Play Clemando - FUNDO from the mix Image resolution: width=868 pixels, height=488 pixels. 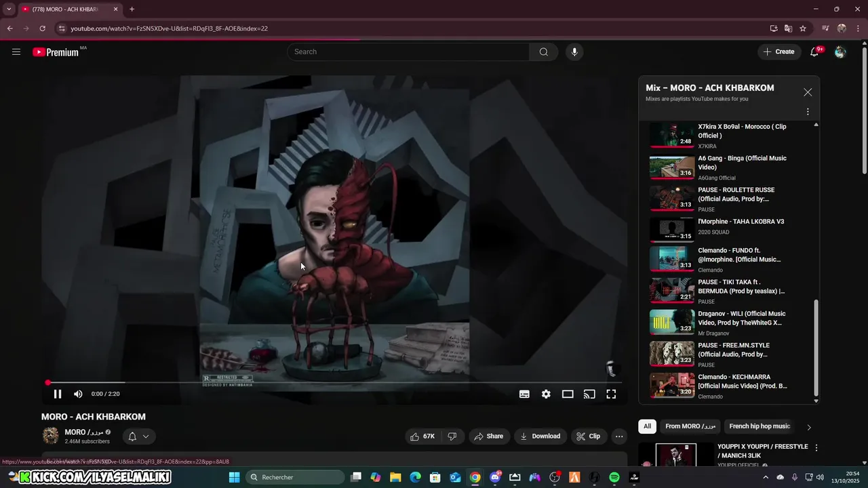coord(728,260)
